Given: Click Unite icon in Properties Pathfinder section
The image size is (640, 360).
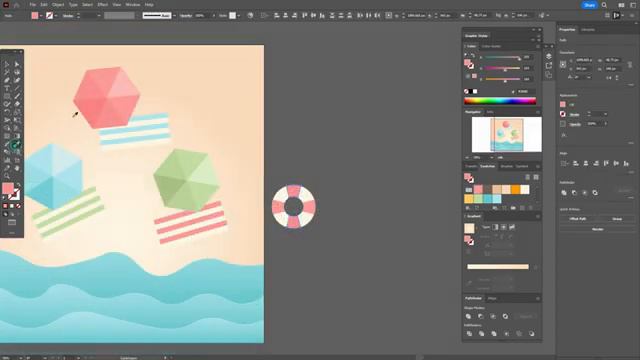Looking at the screenshot, I should [564, 193].
